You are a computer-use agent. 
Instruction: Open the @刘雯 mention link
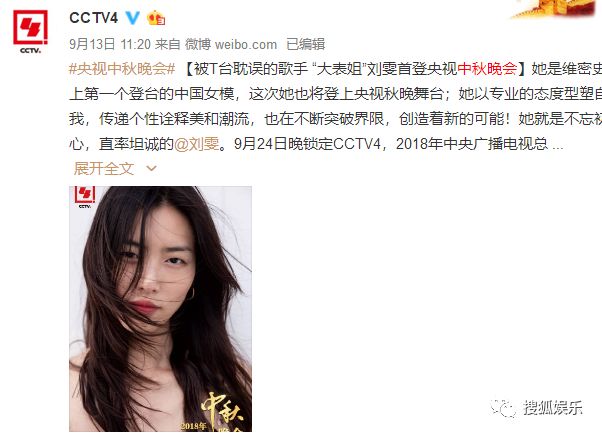197,144
